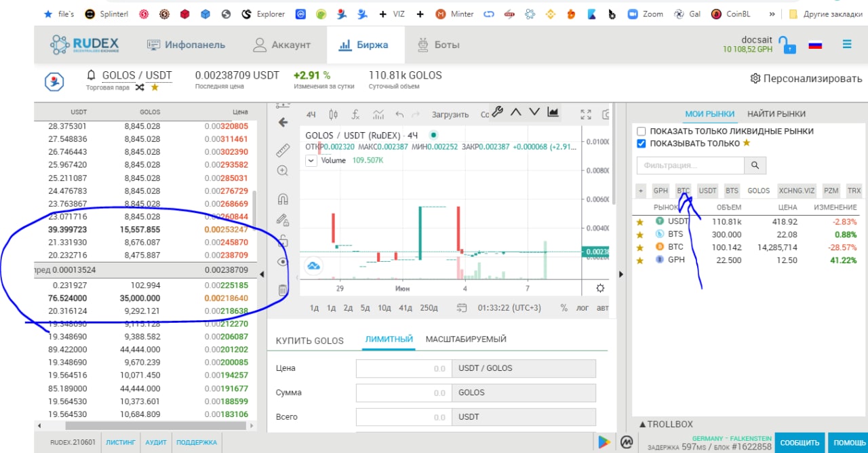Collapse the Volume indicator legend
Image resolution: width=868 pixels, height=453 pixels.
(311, 161)
